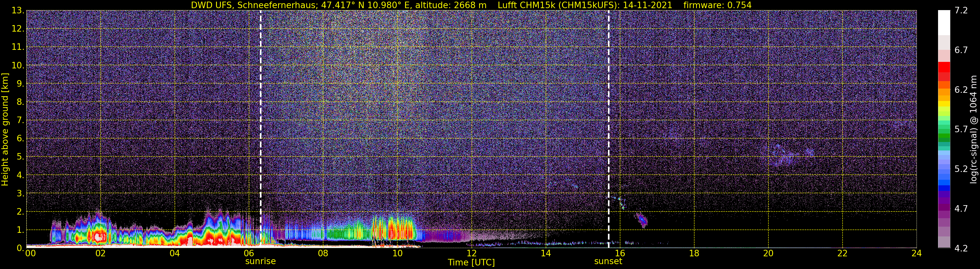The height and width of the screenshot is (269, 980).
Task: Click the 13 km height tick label
Action: [18, 11]
